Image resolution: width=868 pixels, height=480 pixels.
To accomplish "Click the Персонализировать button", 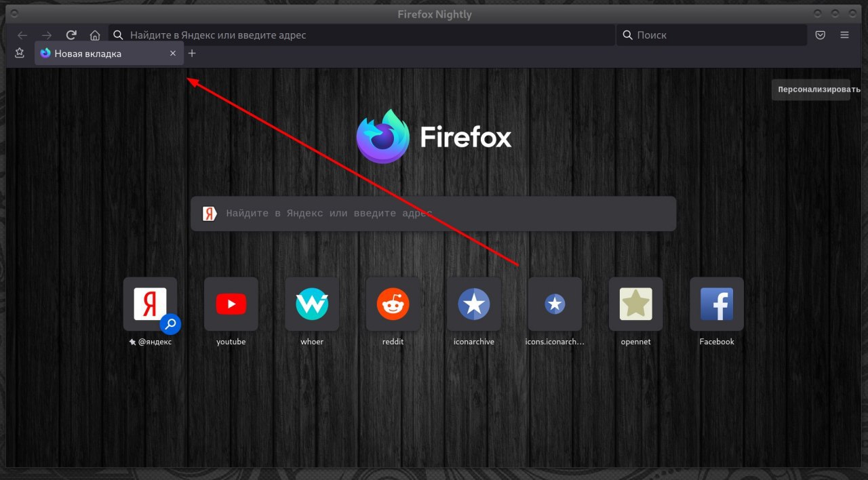I will (x=810, y=89).
